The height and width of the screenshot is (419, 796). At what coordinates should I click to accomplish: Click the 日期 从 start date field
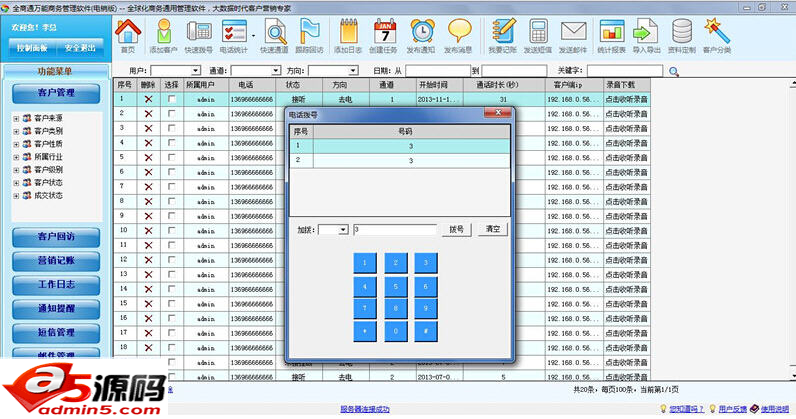coord(438,71)
